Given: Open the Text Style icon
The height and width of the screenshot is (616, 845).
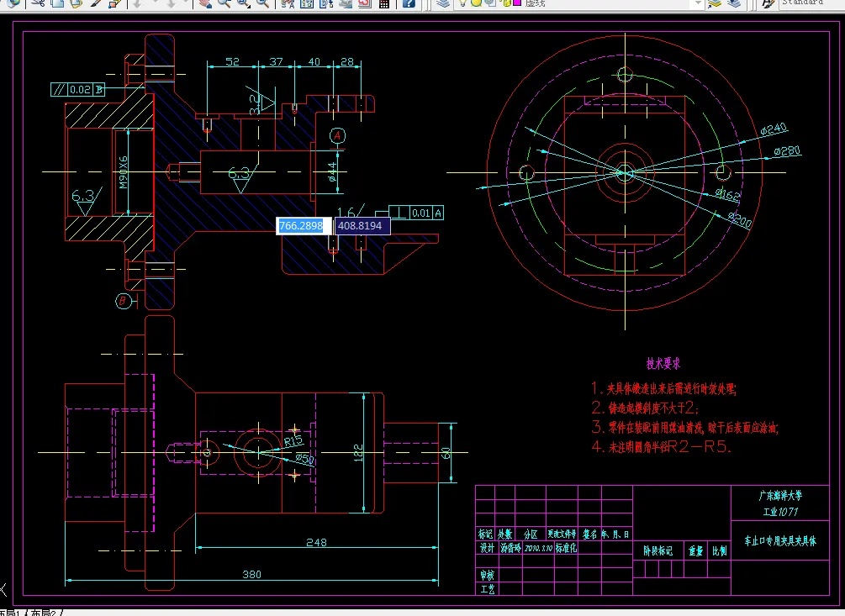Looking at the screenshot, I should [768, 3].
